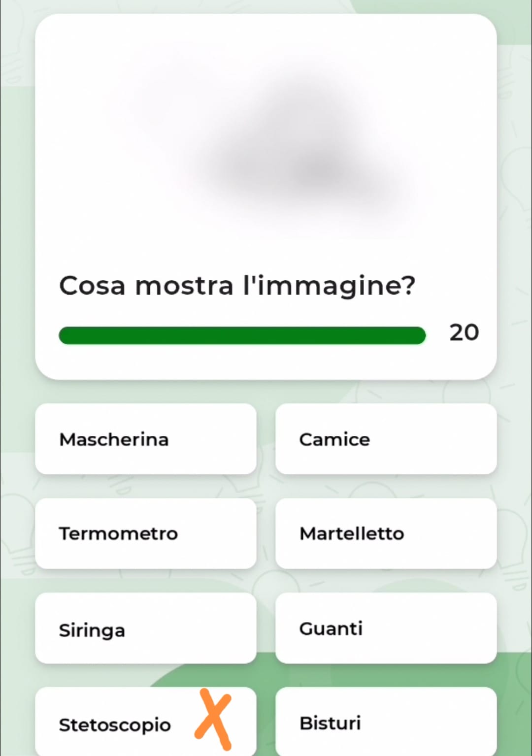Select the Mascherina answer
The width and height of the screenshot is (532, 756).
(x=145, y=439)
